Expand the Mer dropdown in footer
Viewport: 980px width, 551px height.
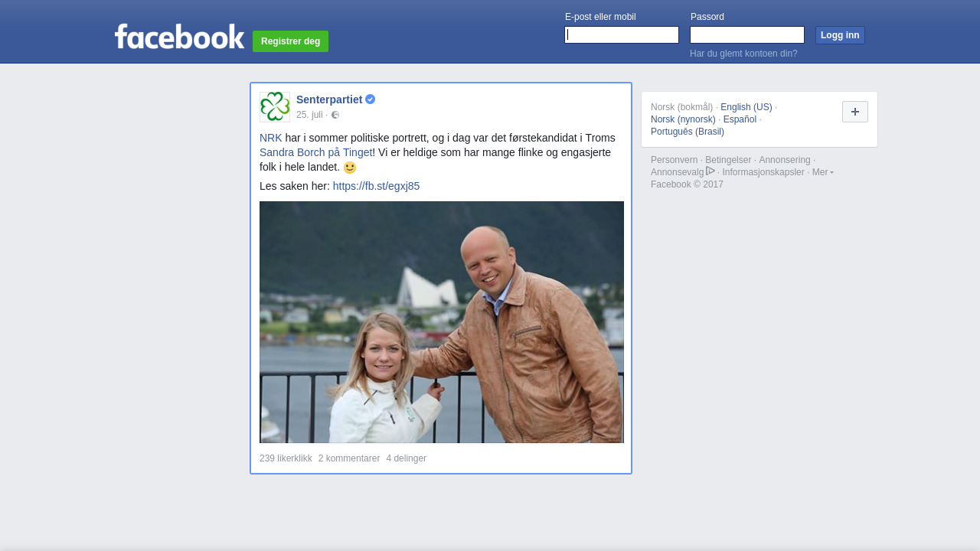823,172
